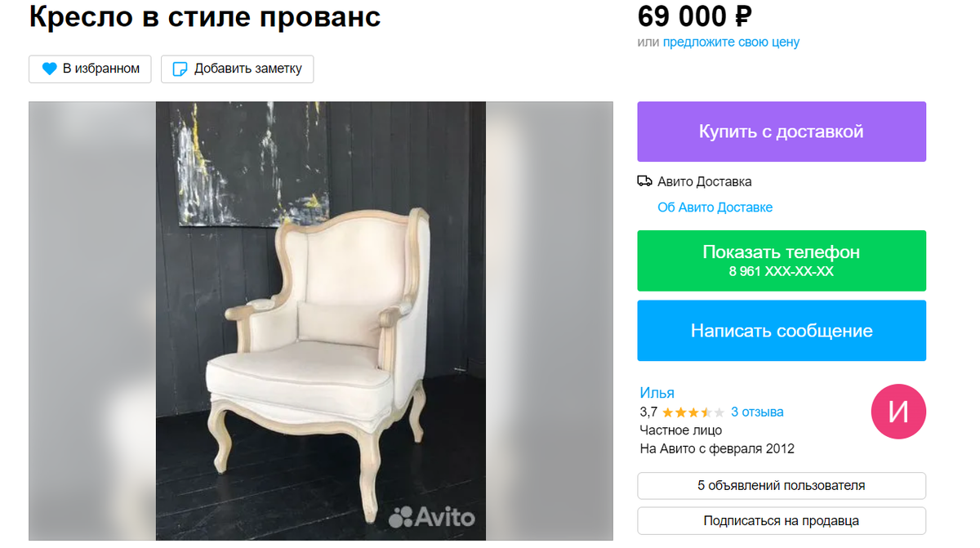Click the delivery truck icon
This screenshot has height=548, width=980.
[644, 181]
